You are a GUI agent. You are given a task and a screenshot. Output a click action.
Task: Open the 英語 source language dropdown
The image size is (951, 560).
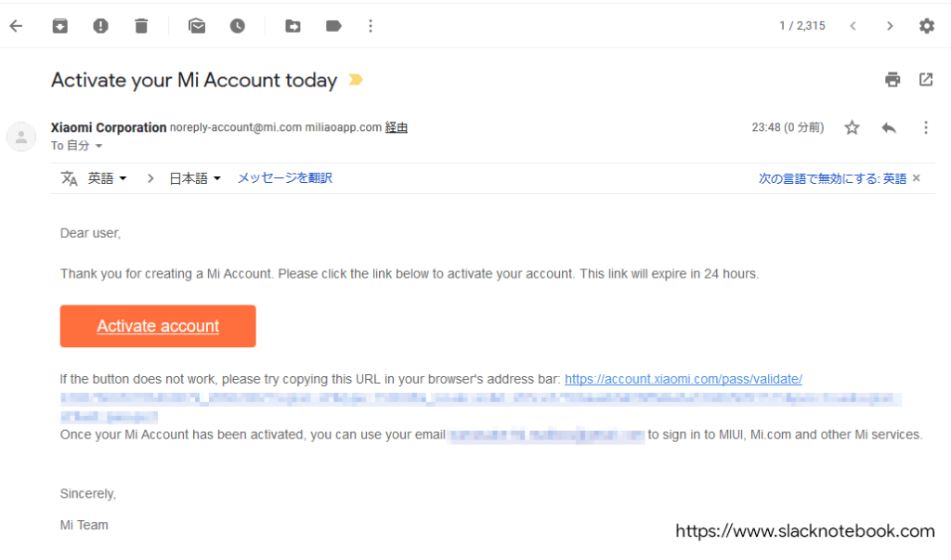tap(108, 178)
